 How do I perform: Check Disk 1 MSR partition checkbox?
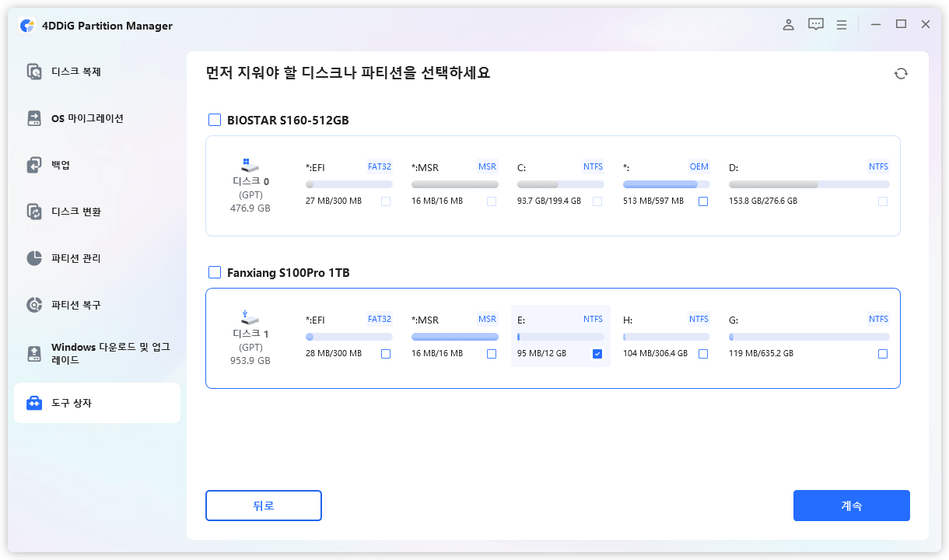[x=492, y=354]
